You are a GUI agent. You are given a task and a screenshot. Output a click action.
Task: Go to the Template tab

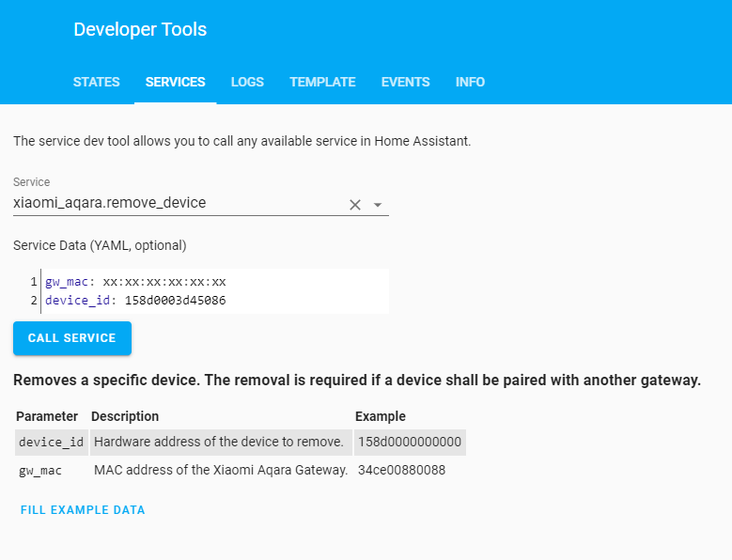click(322, 82)
